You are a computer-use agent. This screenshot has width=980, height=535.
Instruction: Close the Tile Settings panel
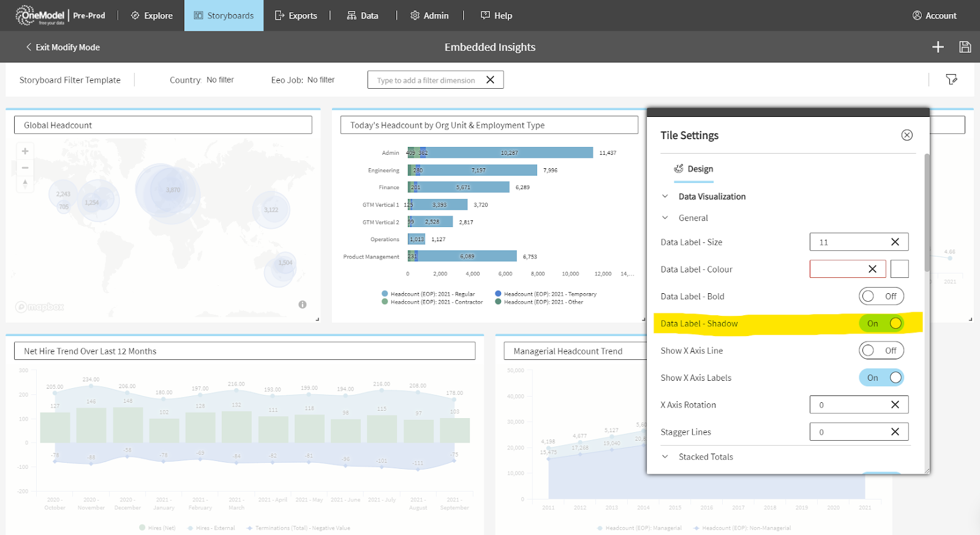click(x=907, y=135)
